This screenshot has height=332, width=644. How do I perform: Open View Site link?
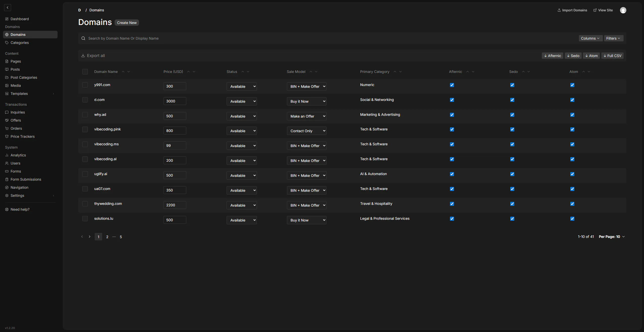[x=603, y=10]
